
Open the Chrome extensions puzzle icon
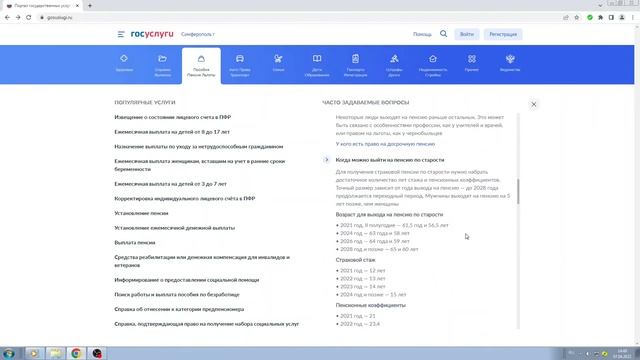pos(600,18)
